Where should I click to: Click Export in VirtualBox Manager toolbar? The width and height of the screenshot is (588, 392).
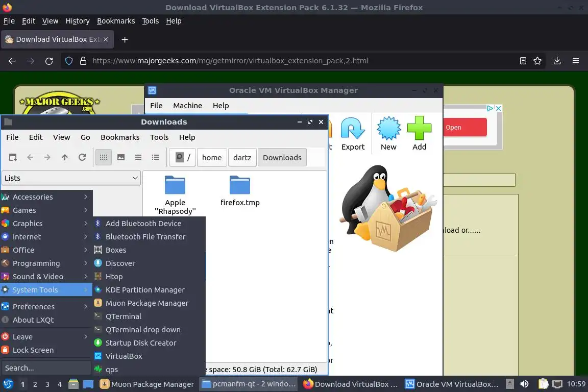click(353, 134)
